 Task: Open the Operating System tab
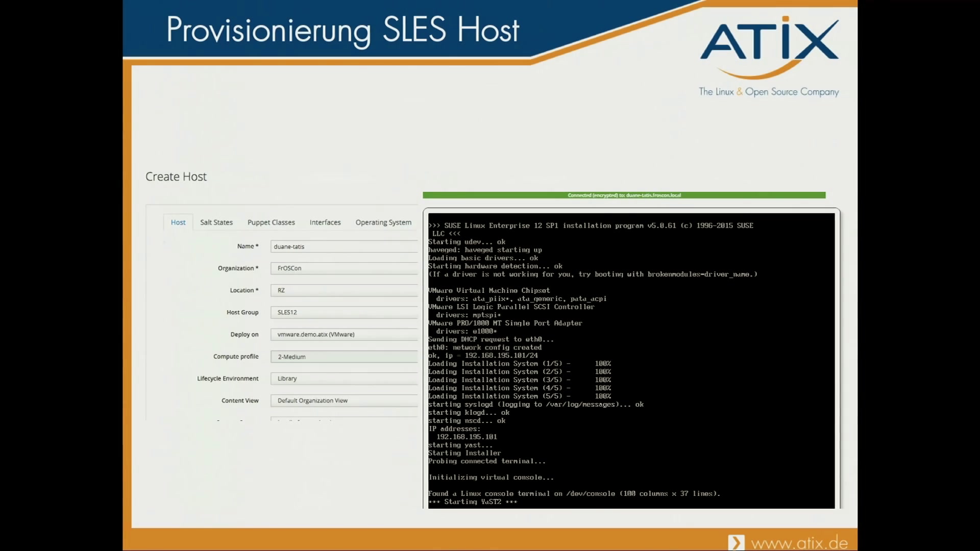click(383, 222)
